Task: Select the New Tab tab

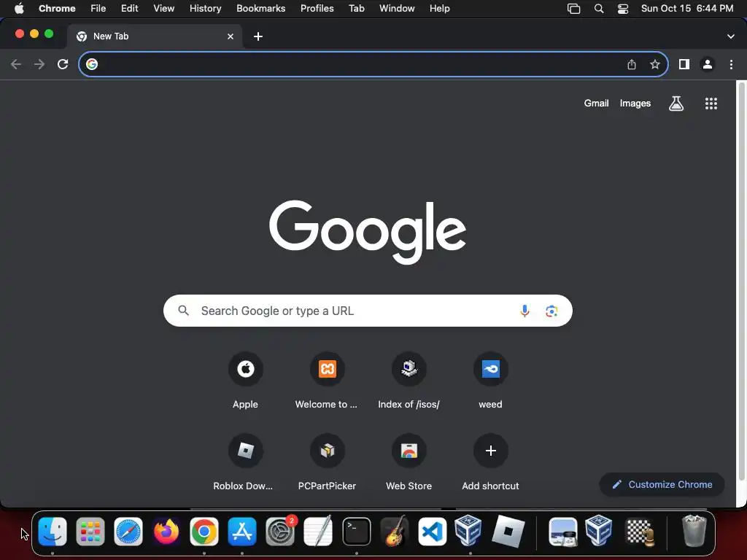Action: [155, 36]
